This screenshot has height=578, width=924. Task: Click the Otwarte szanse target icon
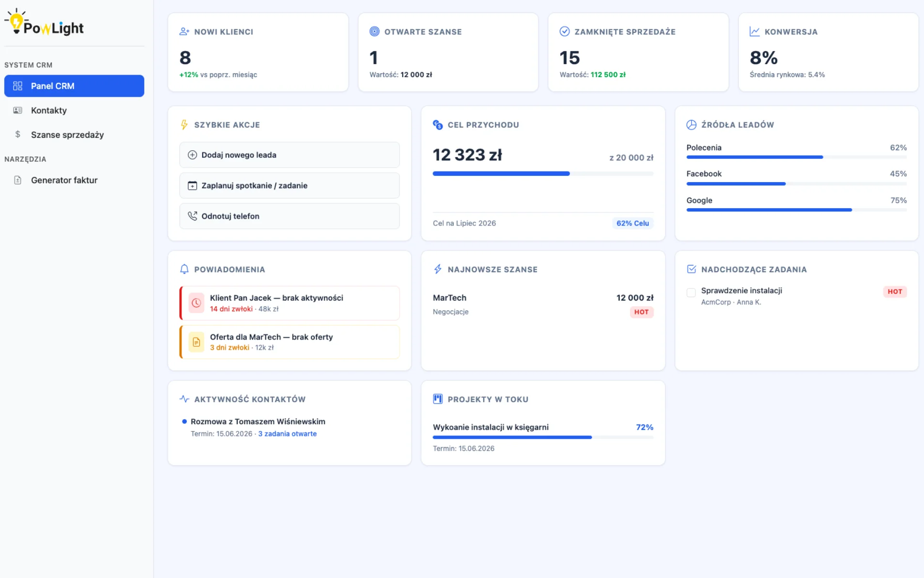(374, 31)
